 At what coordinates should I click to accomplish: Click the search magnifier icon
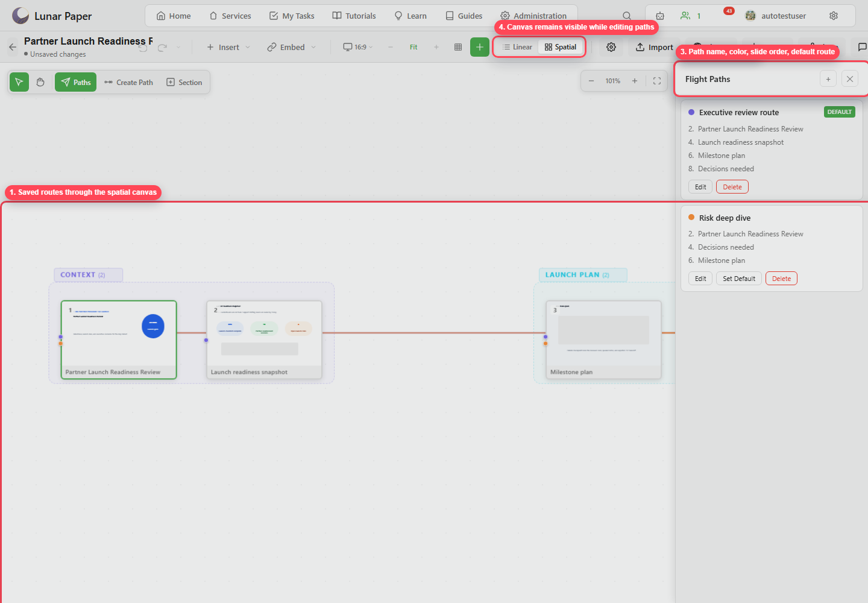pyautogui.click(x=627, y=16)
